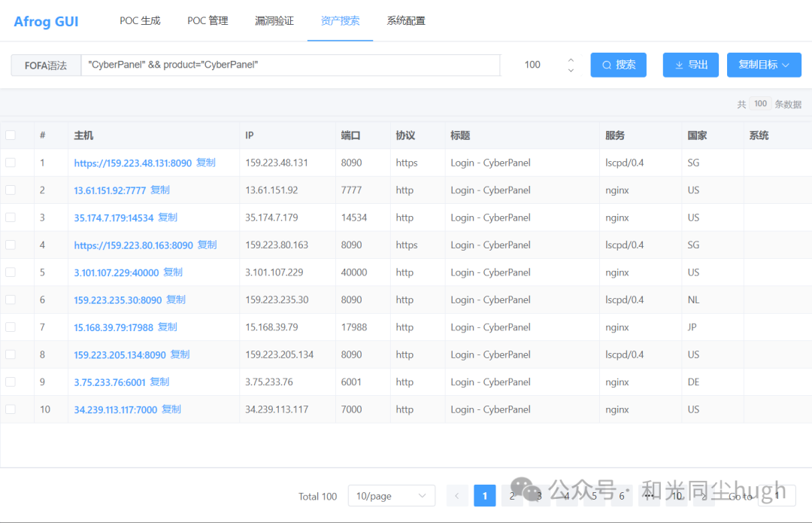
Task: Click the 导出 export button
Action: click(x=691, y=65)
